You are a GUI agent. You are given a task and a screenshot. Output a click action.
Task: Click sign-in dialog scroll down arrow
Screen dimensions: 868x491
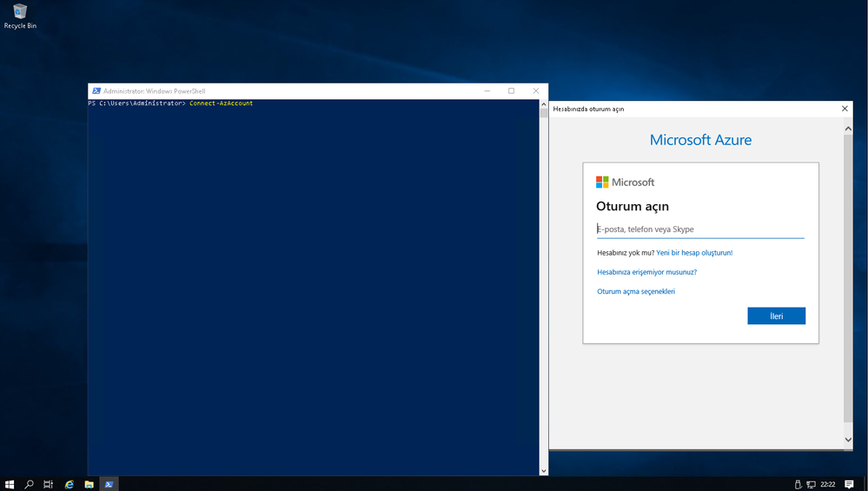click(848, 440)
